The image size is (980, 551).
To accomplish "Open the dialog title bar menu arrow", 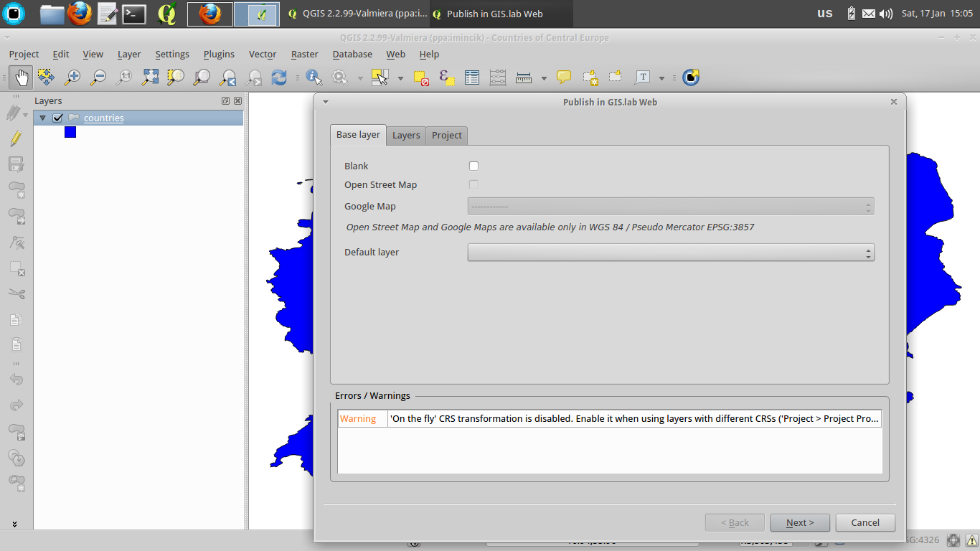I will click(x=325, y=102).
